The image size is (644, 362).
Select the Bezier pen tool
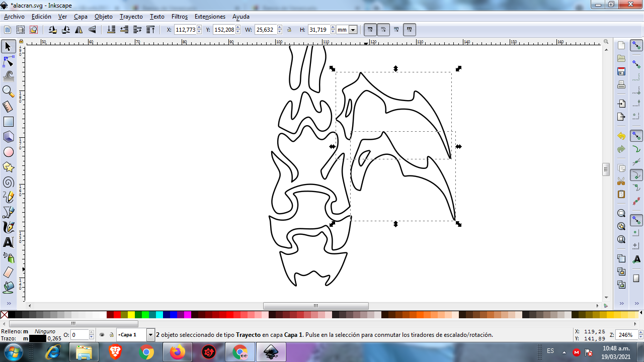pyautogui.click(x=8, y=212)
